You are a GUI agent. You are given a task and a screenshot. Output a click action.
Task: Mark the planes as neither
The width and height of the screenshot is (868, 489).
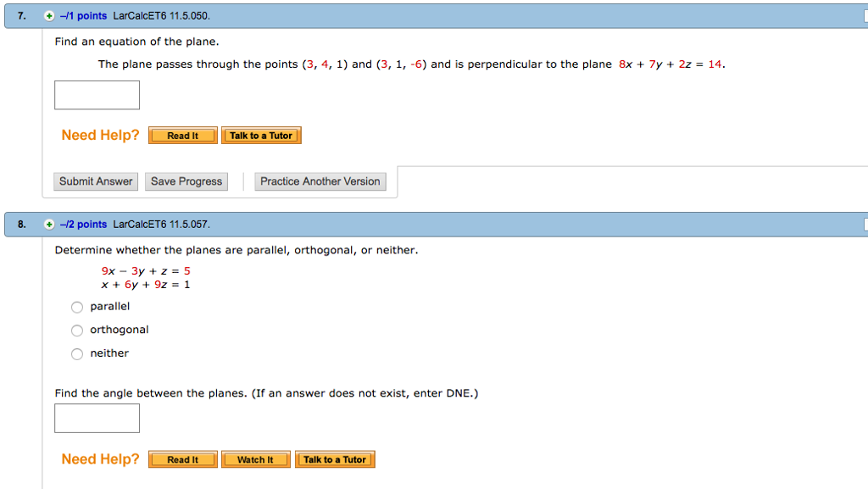[76, 353]
